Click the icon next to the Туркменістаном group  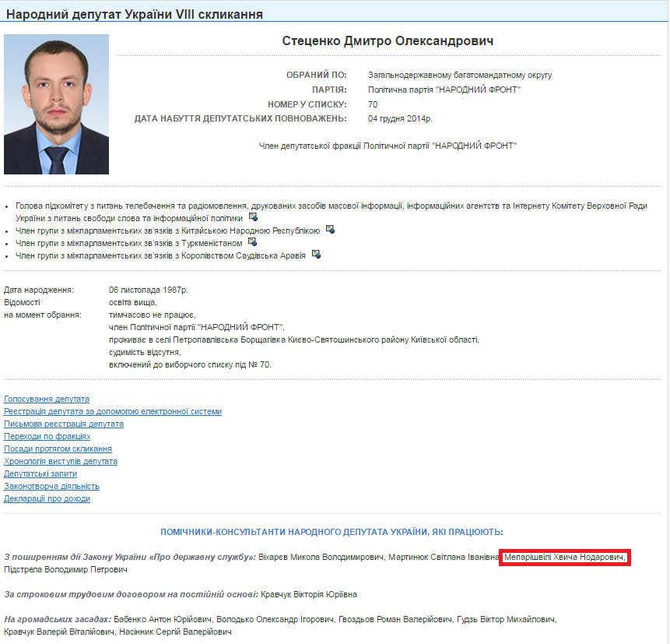(252, 242)
